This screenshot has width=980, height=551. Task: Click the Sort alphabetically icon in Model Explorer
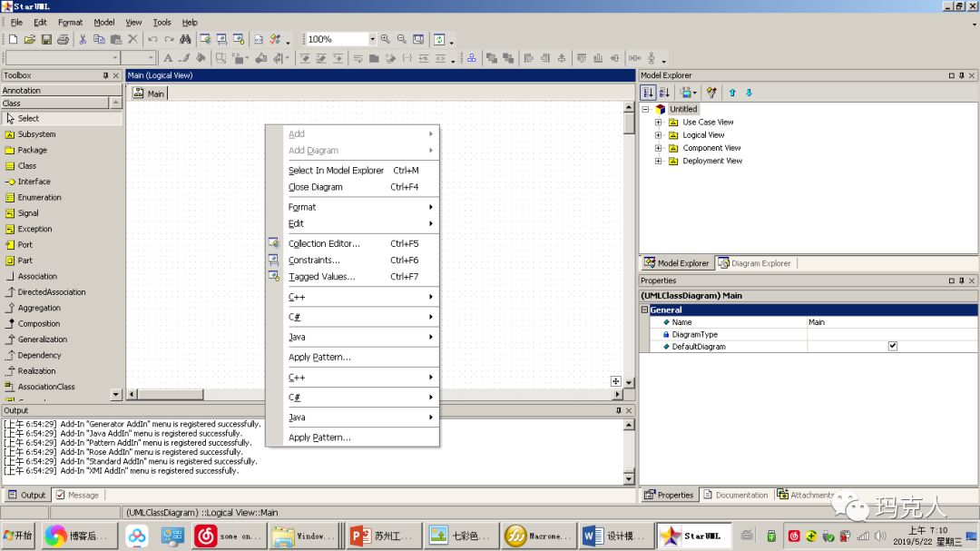click(664, 93)
